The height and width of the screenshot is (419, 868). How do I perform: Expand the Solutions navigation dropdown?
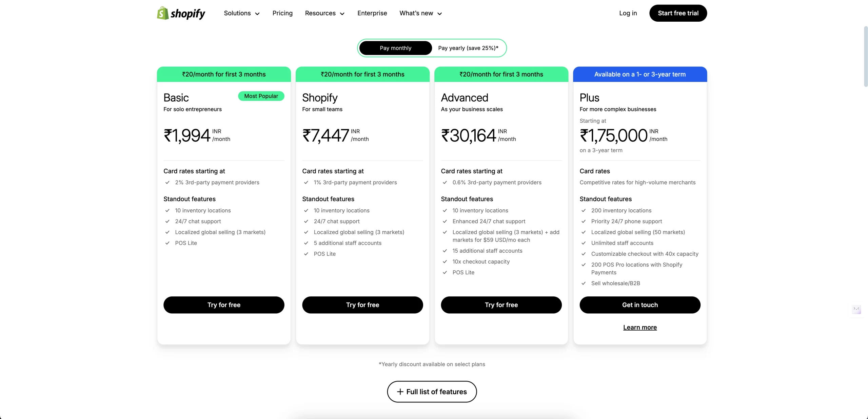point(241,13)
